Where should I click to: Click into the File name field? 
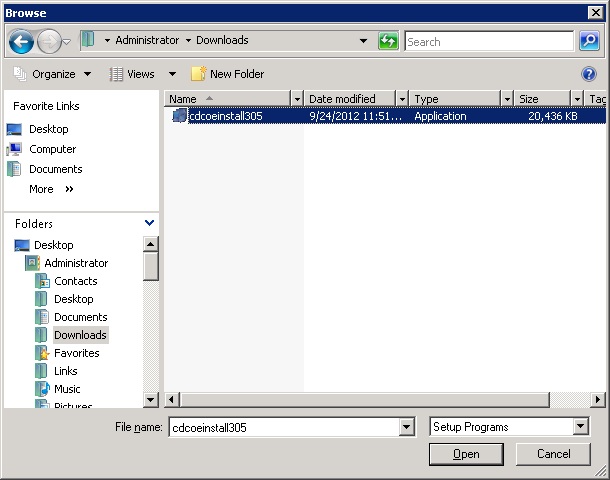pos(284,427)
